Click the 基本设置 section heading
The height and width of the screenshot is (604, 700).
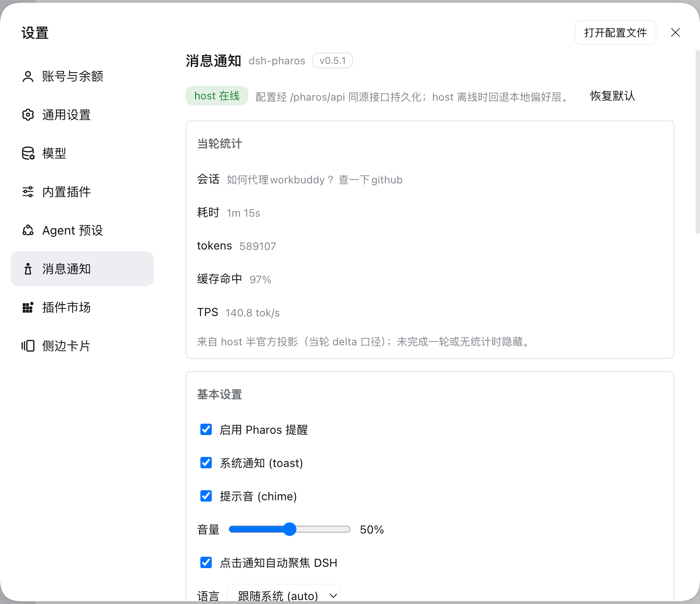pyautogui.click(x=220, y=394)
